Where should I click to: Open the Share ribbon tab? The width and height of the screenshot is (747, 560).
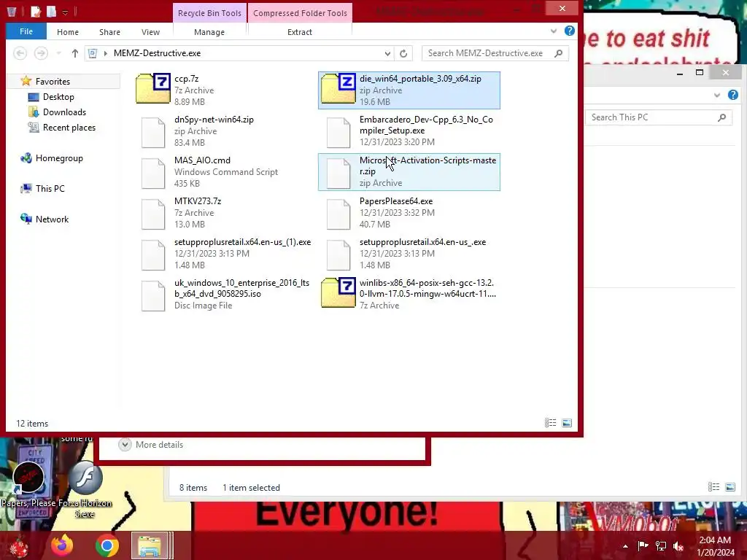(109, 32)
